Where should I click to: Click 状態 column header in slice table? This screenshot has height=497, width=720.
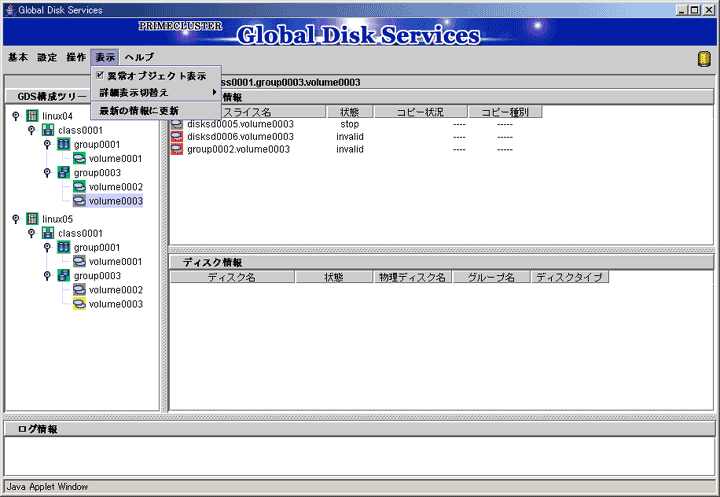(x=349, y=112)
